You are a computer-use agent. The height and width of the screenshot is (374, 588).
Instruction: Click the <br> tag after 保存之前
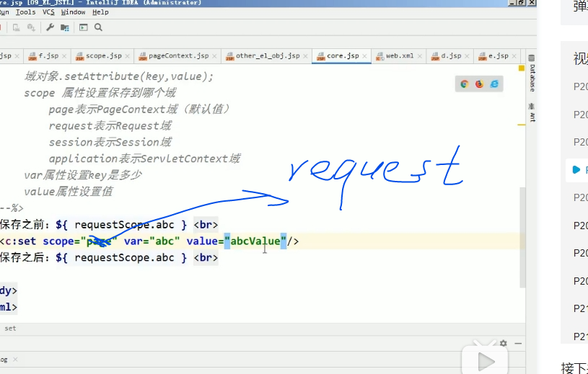[x=206, y=225]
